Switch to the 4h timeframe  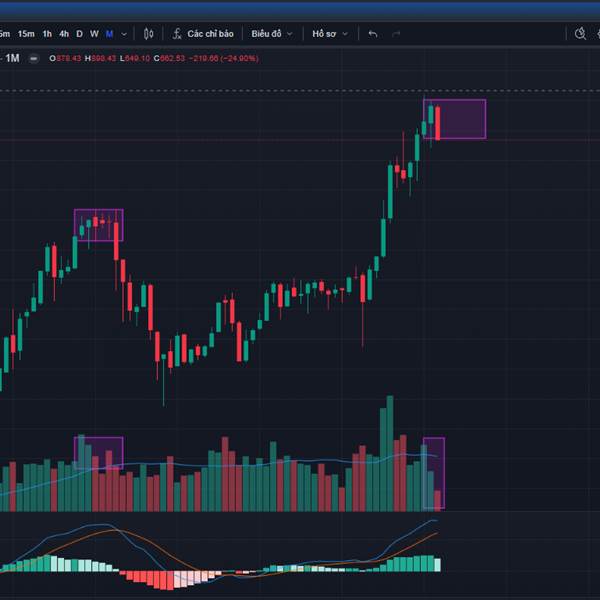[x=64, y=34]
